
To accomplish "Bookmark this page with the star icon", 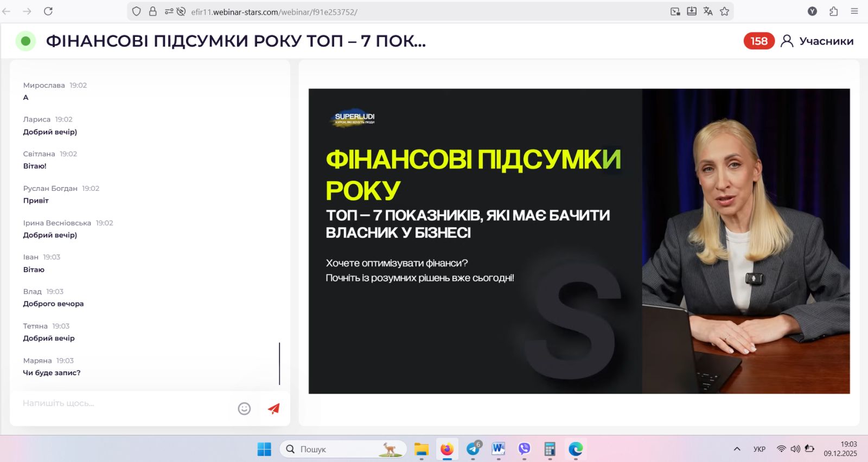I will (724, 11).
